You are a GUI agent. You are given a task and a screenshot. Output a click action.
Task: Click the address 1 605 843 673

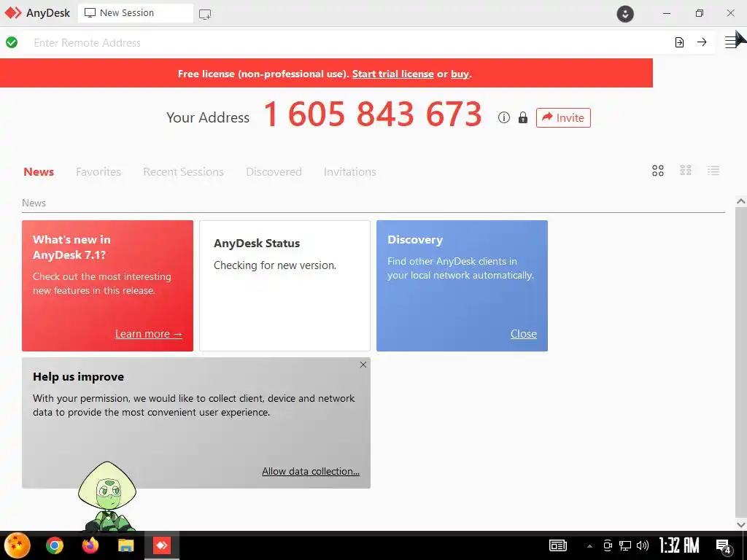373,114
